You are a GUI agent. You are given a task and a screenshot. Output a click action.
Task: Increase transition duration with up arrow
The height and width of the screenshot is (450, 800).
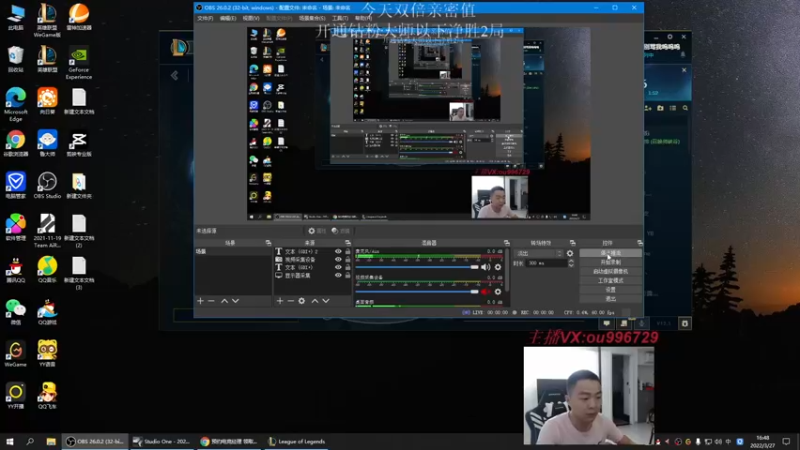571,261
